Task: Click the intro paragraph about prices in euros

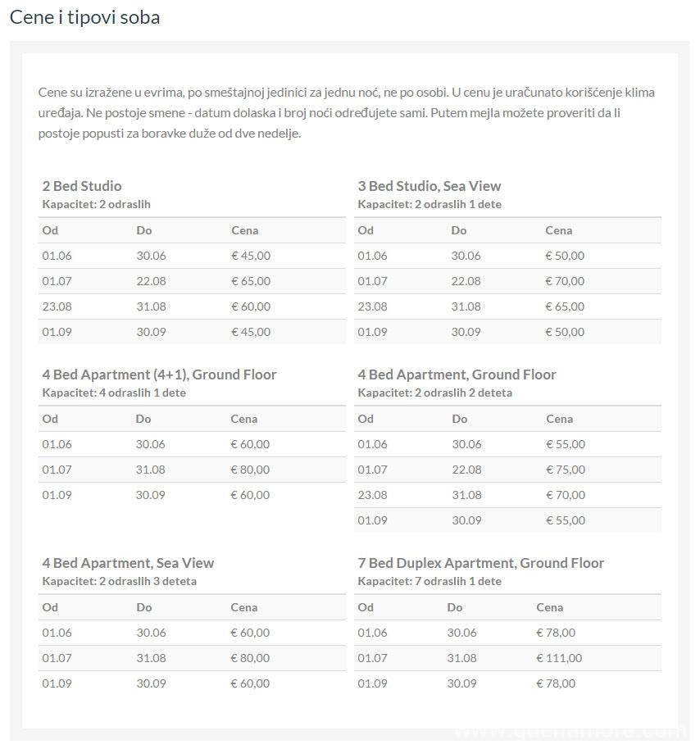Action: (346, 112)
